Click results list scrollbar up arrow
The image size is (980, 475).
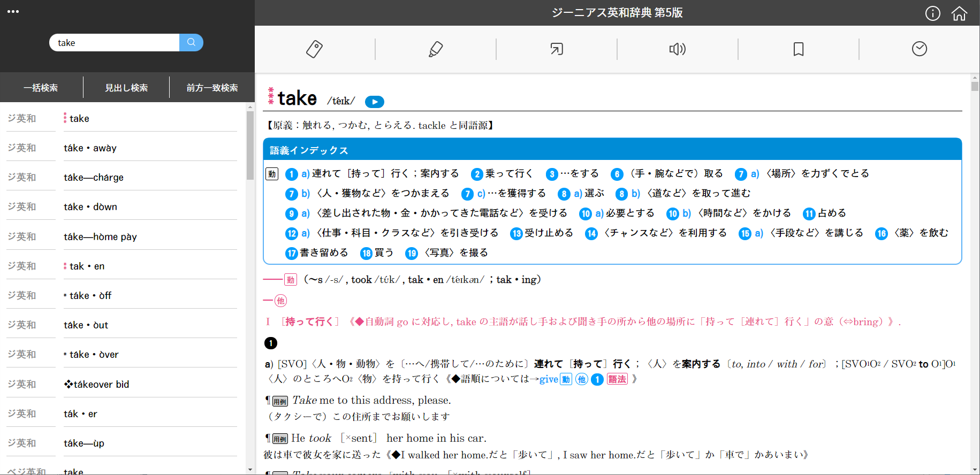pos(250,107)
